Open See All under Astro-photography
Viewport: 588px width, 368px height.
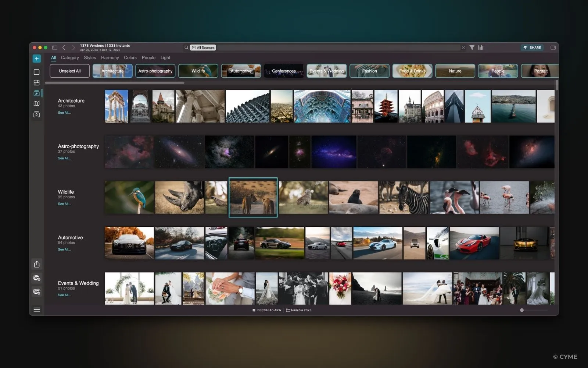click(x=64, y=158)
